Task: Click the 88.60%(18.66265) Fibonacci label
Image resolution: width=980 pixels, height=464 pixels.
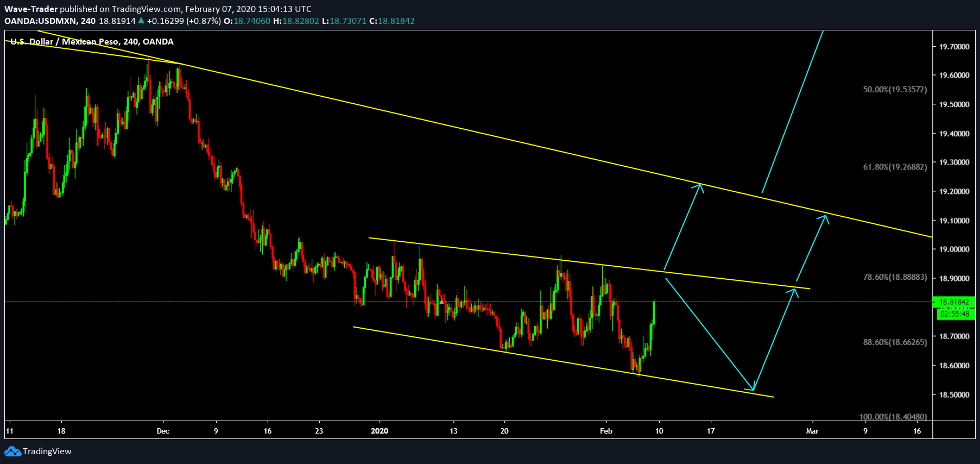Action: point(895,342)
